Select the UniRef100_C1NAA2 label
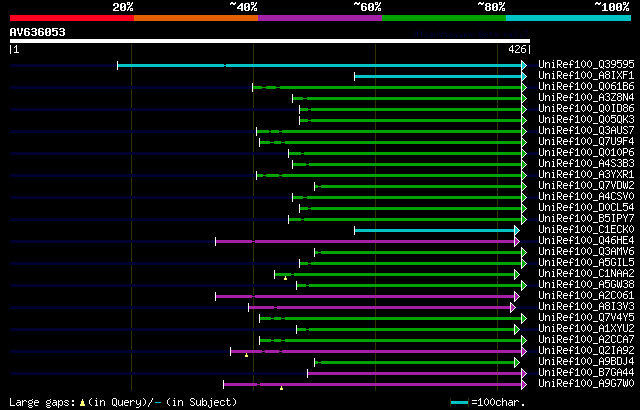The height and width of the screenshot is (410, 640). click(586, 274)
